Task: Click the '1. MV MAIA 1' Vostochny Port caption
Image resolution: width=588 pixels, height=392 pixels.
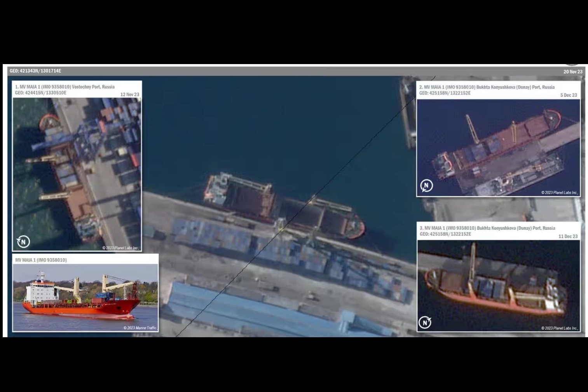Action: (x=65, y=87)
